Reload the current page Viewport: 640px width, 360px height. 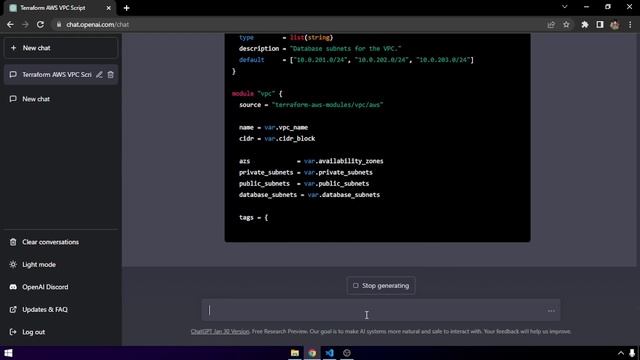pyautogui.click(x=40, y=24)
